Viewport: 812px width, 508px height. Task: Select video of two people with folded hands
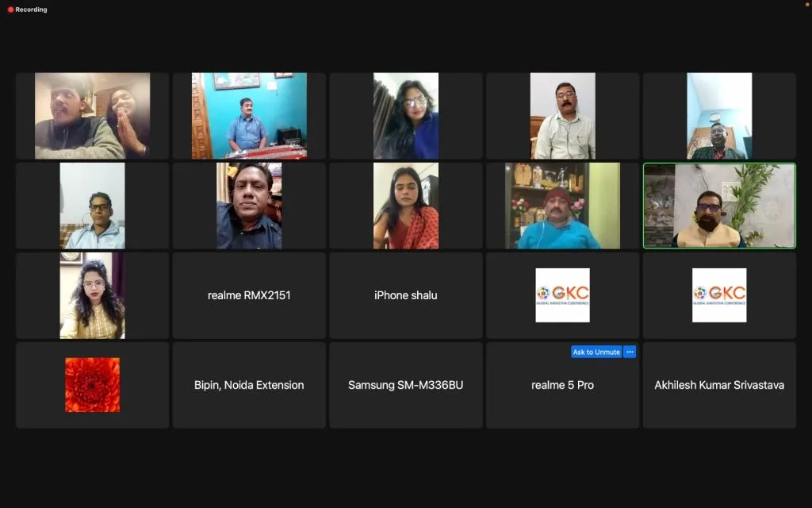(92, 116)
